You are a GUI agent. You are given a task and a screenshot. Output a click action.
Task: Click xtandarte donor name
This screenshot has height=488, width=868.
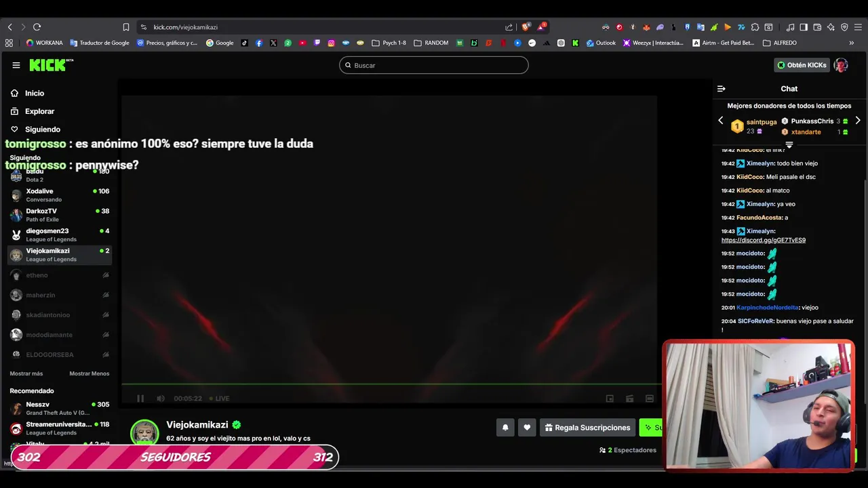(x=806, y=132)
